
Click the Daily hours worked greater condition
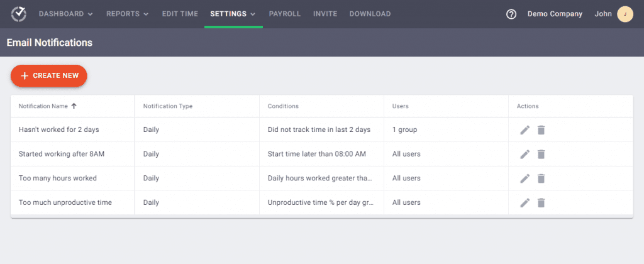320,178
